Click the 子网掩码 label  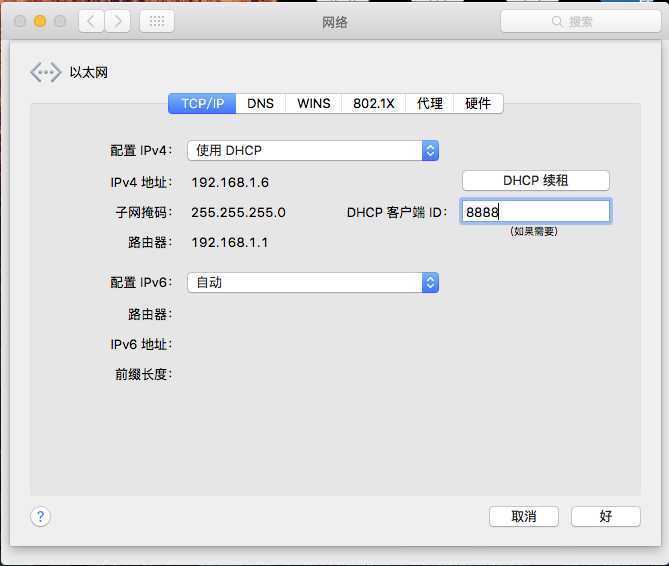pyautogui.click(x=144, y=212)
